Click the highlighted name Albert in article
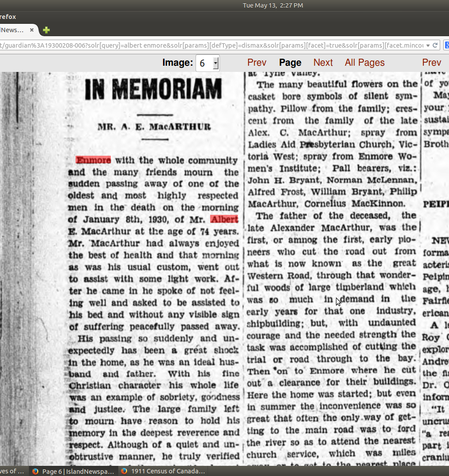Viewport: 449px width, 476px height. click(x=224, y=219)
